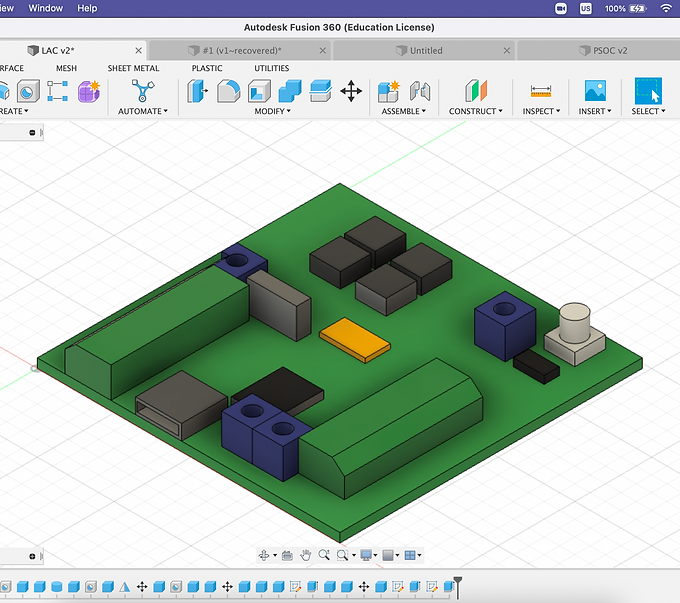Click the New Component icon

coord(389,91)
